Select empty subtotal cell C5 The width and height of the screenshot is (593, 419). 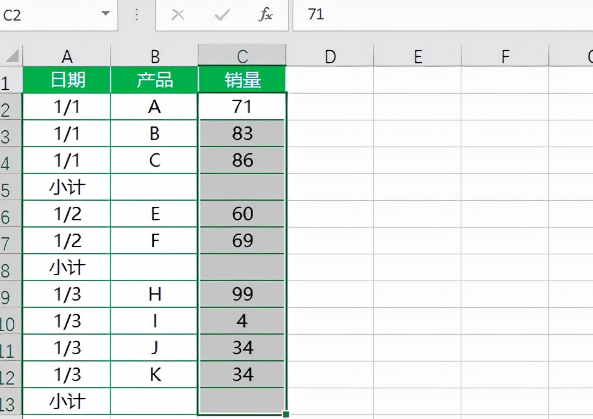tap(242, 187)
